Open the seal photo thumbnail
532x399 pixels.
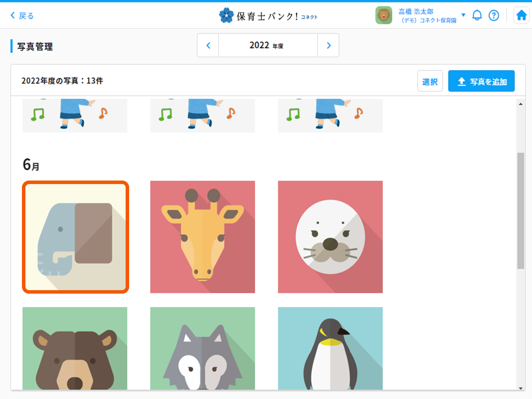tap(330, 237)
